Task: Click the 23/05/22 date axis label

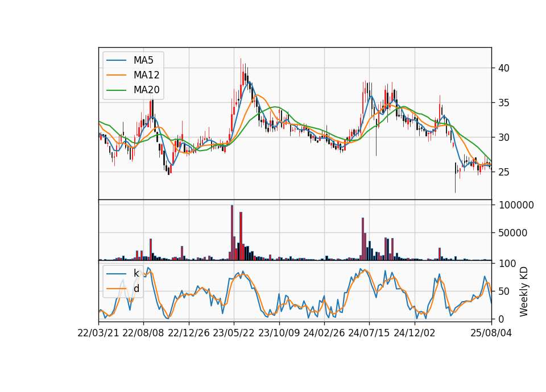Action: 234,333
